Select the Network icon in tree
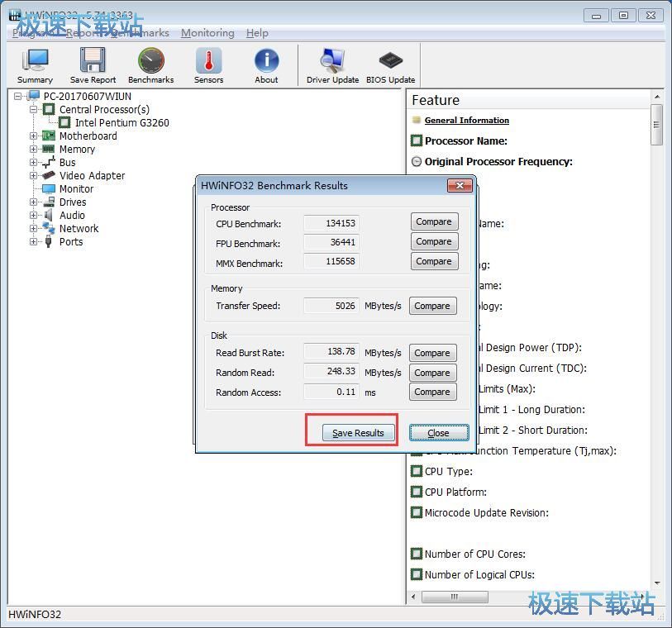Image resolution: width=672 pixels, height=628 pixels. (49, 228)
